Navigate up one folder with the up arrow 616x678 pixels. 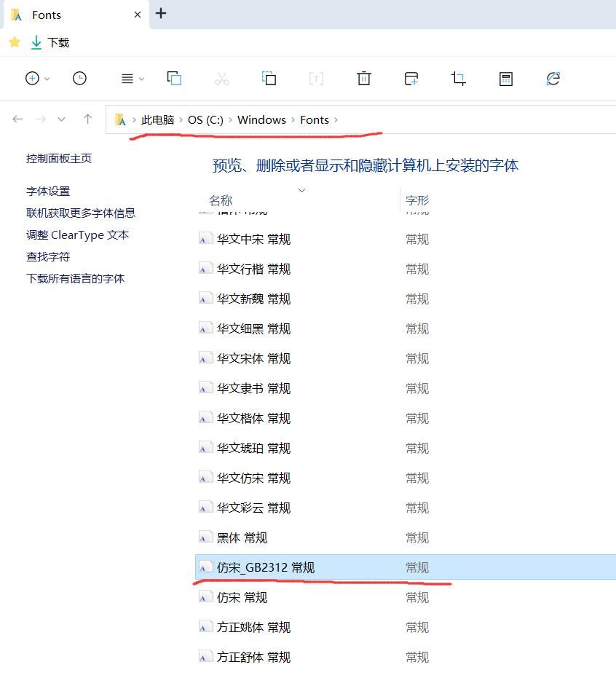(87, 119)
